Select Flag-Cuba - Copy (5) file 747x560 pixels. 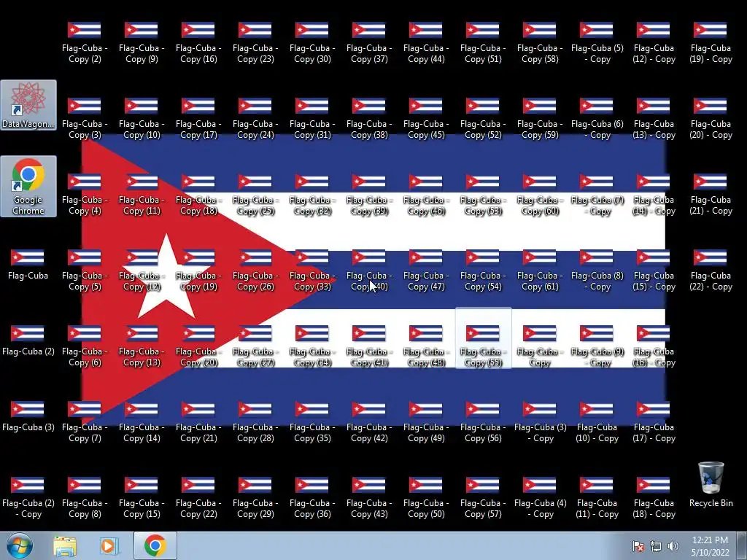point(85,270)
